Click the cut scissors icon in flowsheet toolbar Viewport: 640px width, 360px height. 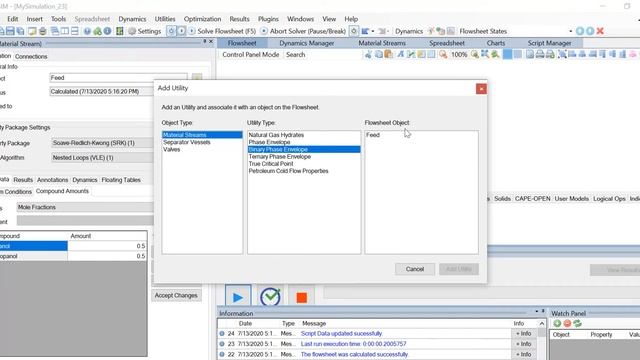point(369,54)
